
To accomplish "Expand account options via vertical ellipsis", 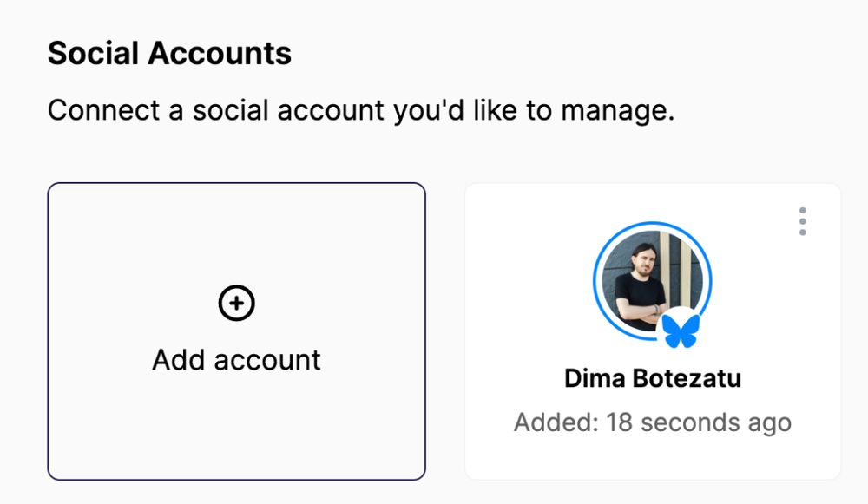I will point(802,221).
